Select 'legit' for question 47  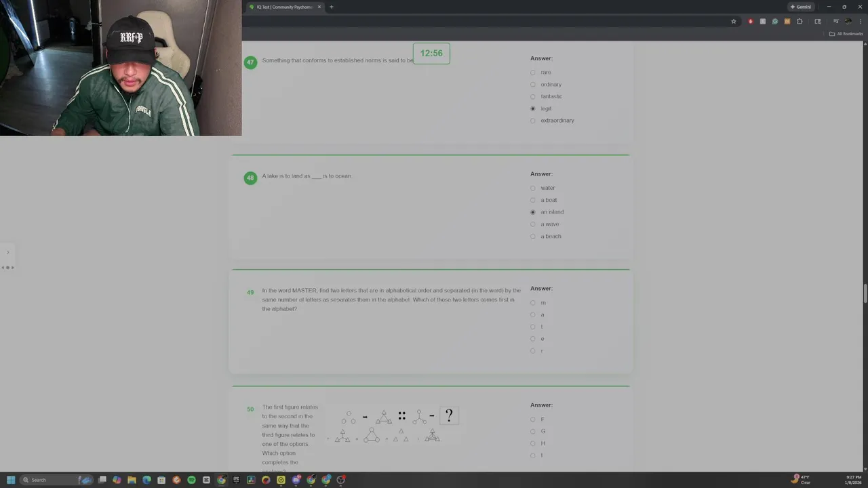coord(532,108)
